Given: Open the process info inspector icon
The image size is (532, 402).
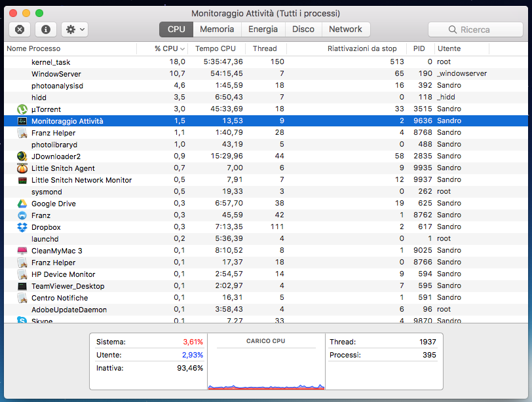Looking at the screenshot, I should click(46, 29).
